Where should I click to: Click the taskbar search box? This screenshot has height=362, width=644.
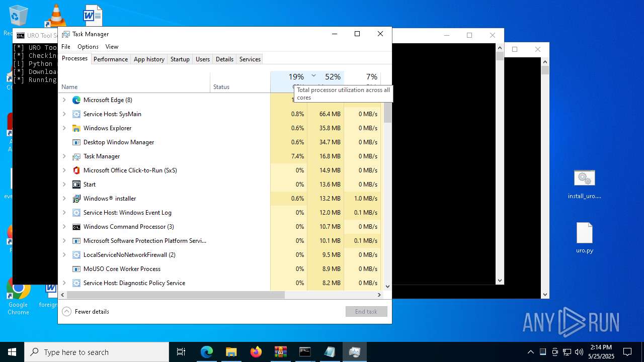tap(97, 352)
